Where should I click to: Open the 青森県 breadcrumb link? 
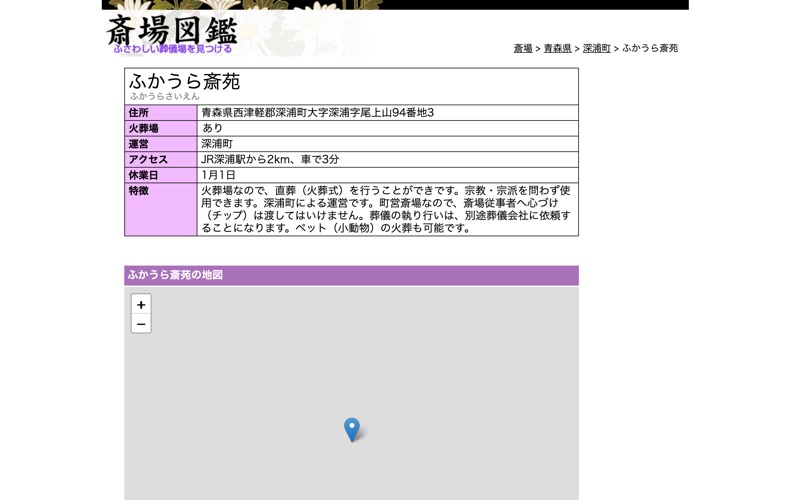tap(557, 48)
